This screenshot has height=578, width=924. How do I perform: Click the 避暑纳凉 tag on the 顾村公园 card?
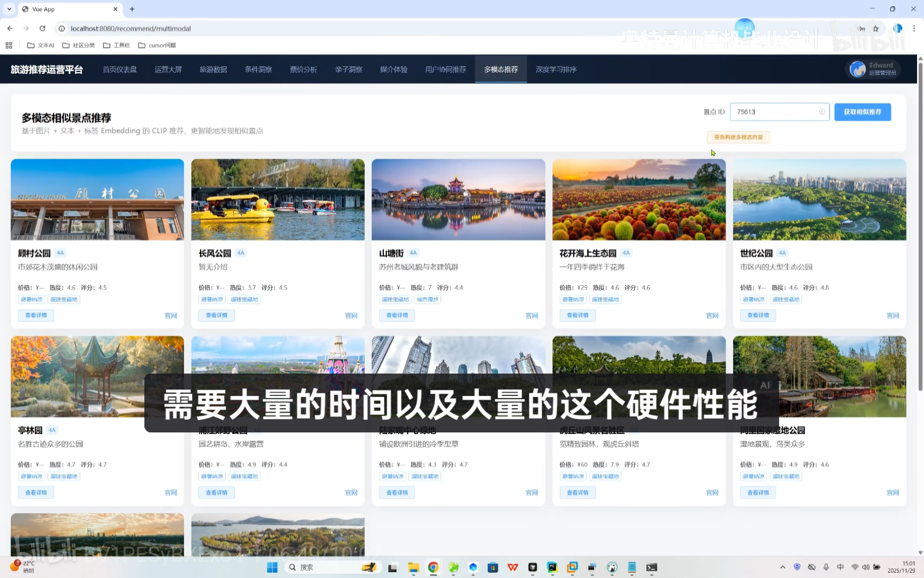click(32, 299)
